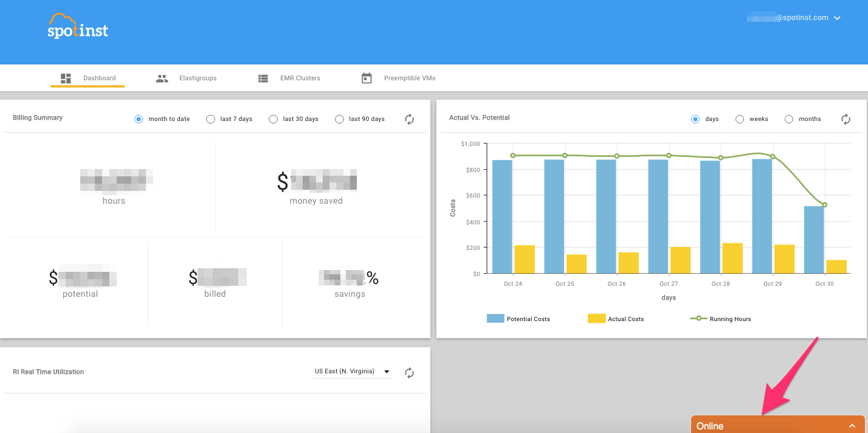
Task: Click the Spotinst cloud logo
Action: click(78, 27)
